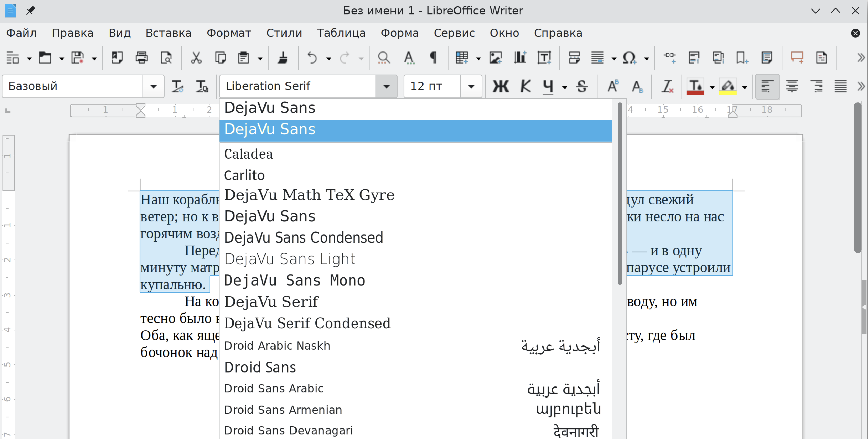Image resolution: width=868 pixels, height=439 pixels.
Task: Open Undo history dropdown arrow
Action: [x=329, y=59]
